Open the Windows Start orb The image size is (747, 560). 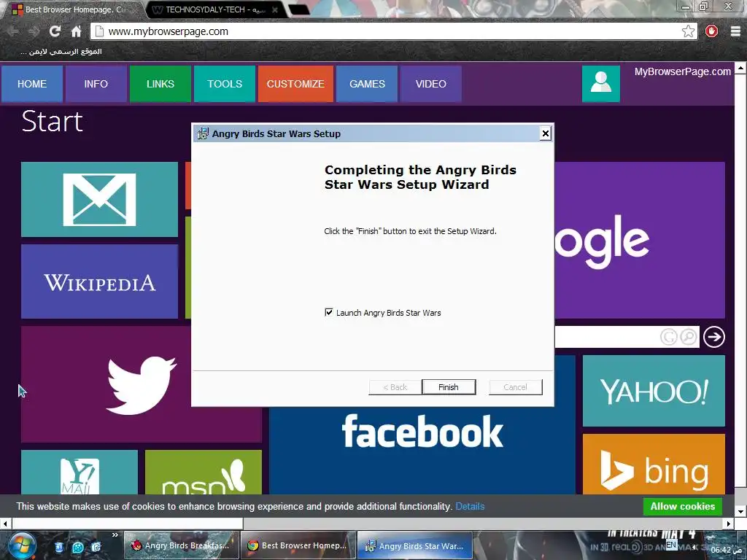click(21, 545)
